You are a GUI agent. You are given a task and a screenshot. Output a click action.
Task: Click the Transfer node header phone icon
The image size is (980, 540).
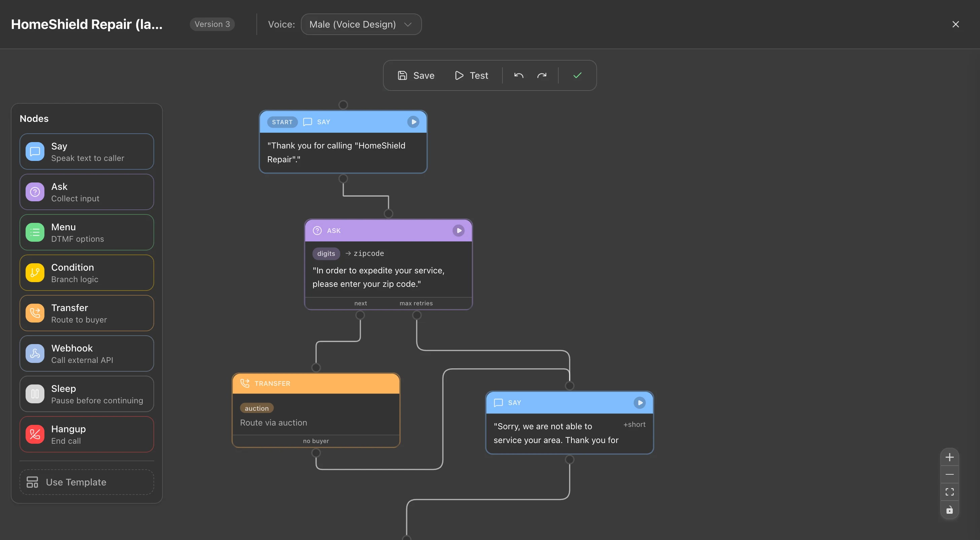(x=245, y=383)
